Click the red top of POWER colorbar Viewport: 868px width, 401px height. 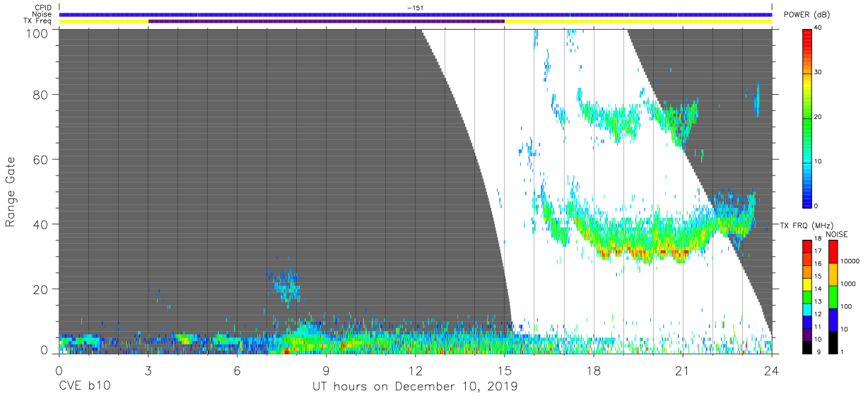(807, 35)
